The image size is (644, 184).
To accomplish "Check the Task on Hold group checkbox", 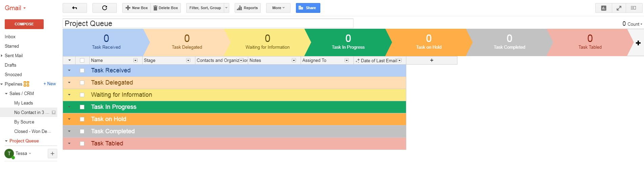I will tap(82, 119).
